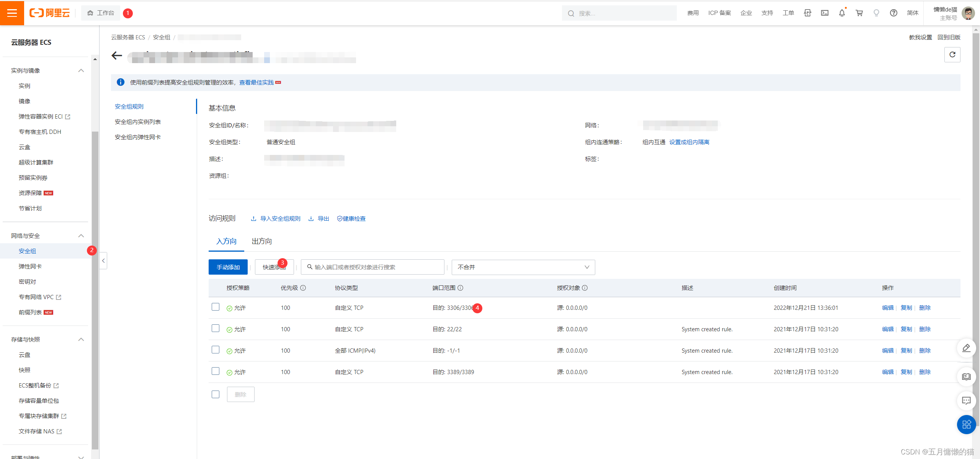Screen dimensions: 980x459
Task: Open 专有网络 VPC external link in sidebar
Action: [40, 297]
